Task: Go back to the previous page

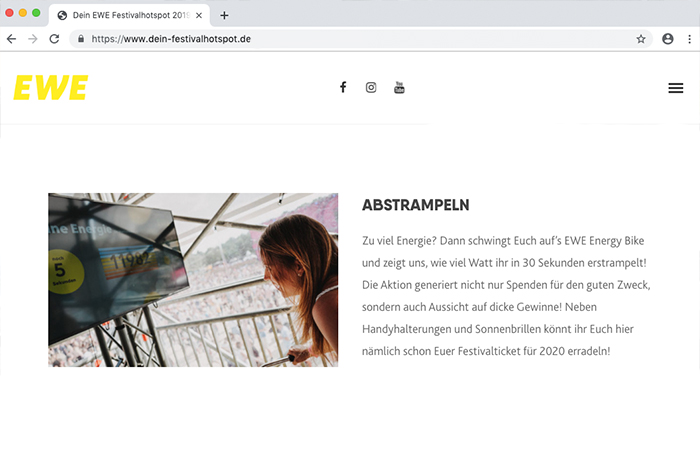Action: click(12, 39)
